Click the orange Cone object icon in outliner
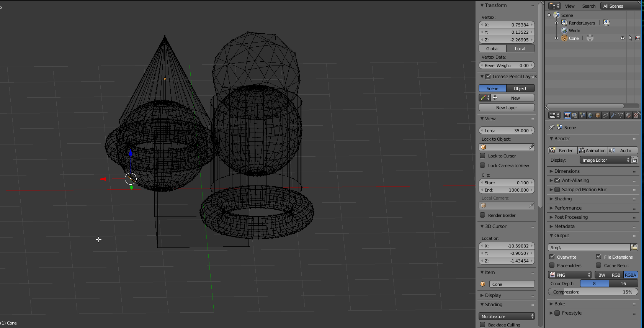Screen dimensions: 644x328 564,38
